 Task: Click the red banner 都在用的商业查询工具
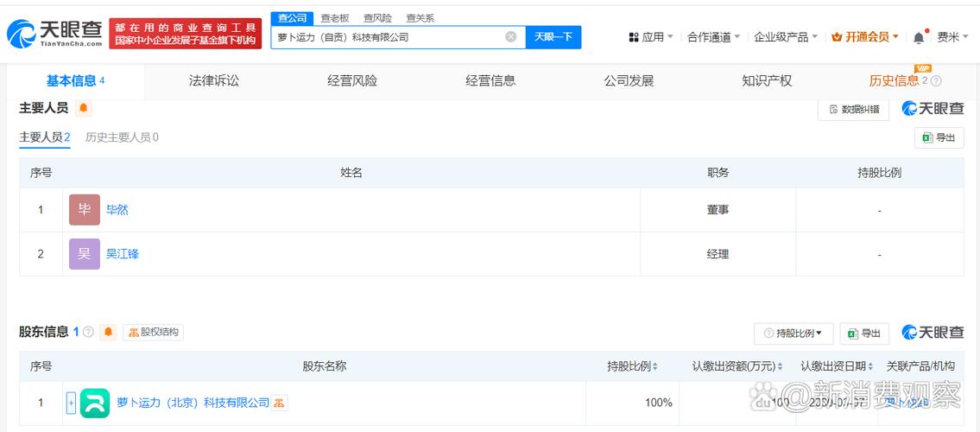(x=186, y=34)
